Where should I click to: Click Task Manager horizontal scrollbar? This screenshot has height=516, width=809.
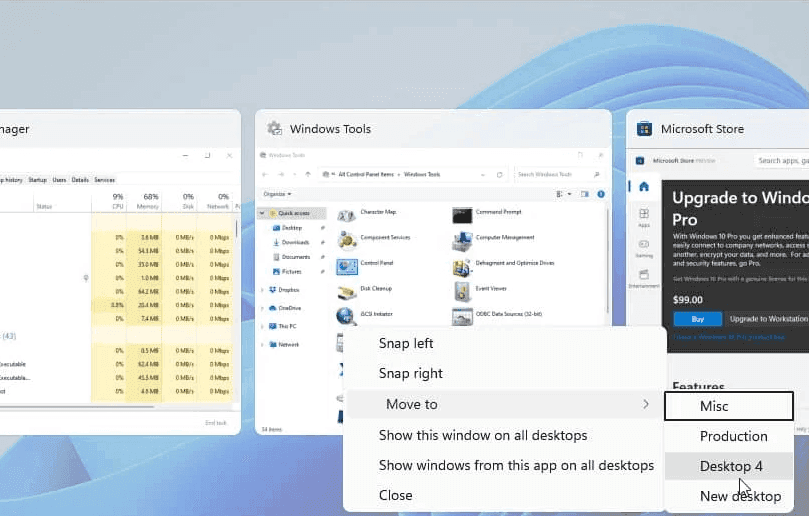click(x=77, y=407)
